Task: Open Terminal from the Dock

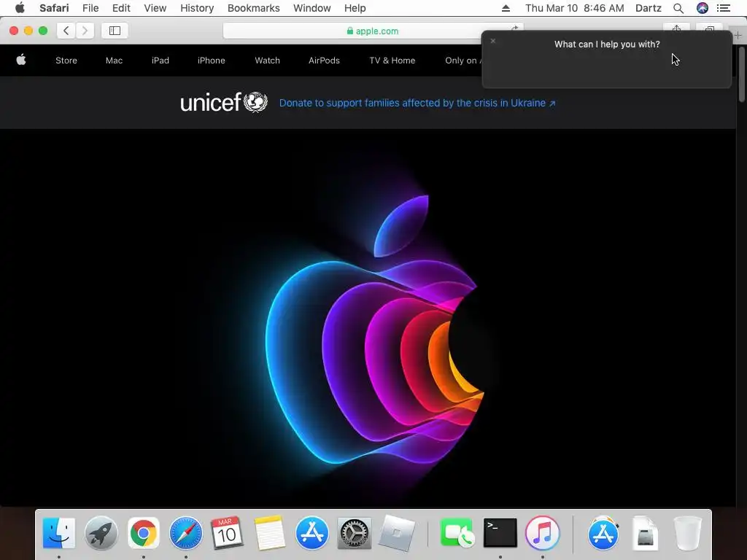Action: coord(500,533)
